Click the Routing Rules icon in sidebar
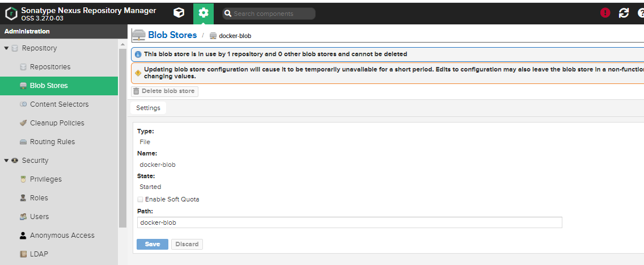This screenshot has height=265, width=644. point(23,142)
